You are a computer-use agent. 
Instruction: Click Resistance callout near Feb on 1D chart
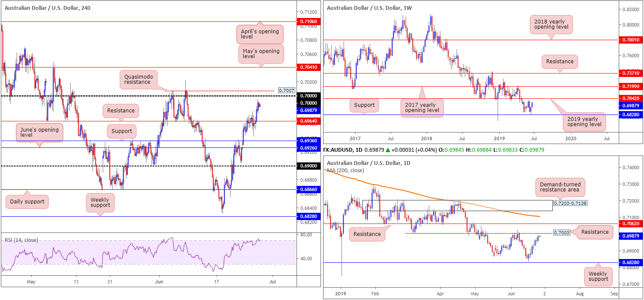tap(368, 234)
